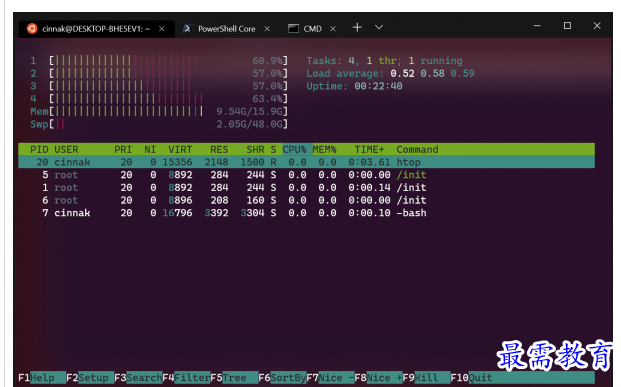Sort by the VIRT column header

(180, 149)
